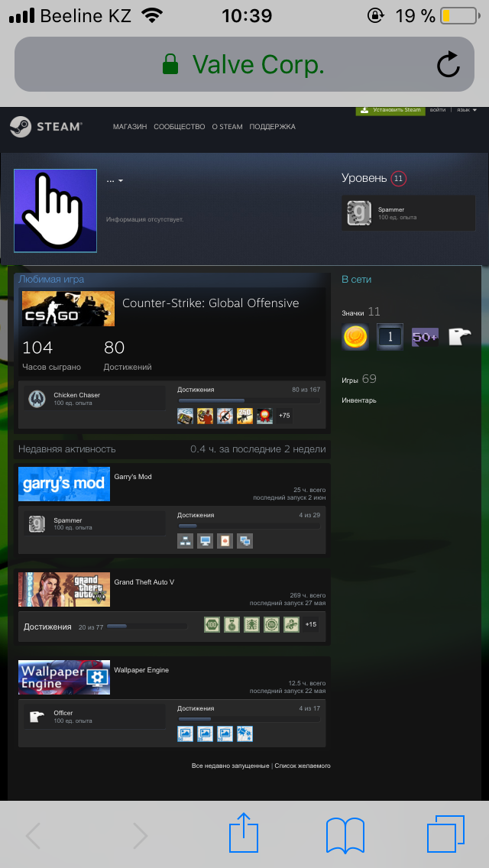This screenshot has height=868, width=489.
Task: Open the 250 rifle CS:GO achievement
Action: point(244,416)
